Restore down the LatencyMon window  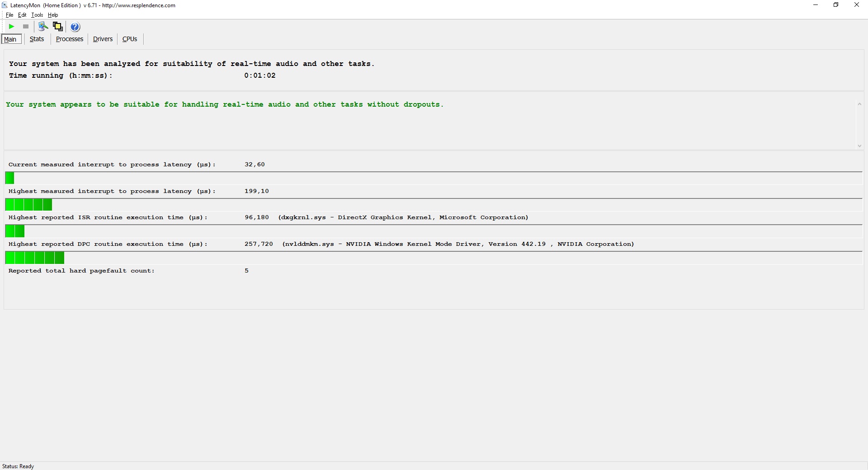click(x=836, y=5)
